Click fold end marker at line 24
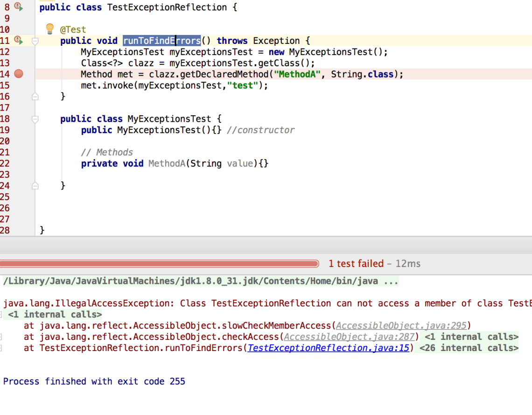Image resolution: width=532 pixels, height=415 pixels. click(35, 186)
